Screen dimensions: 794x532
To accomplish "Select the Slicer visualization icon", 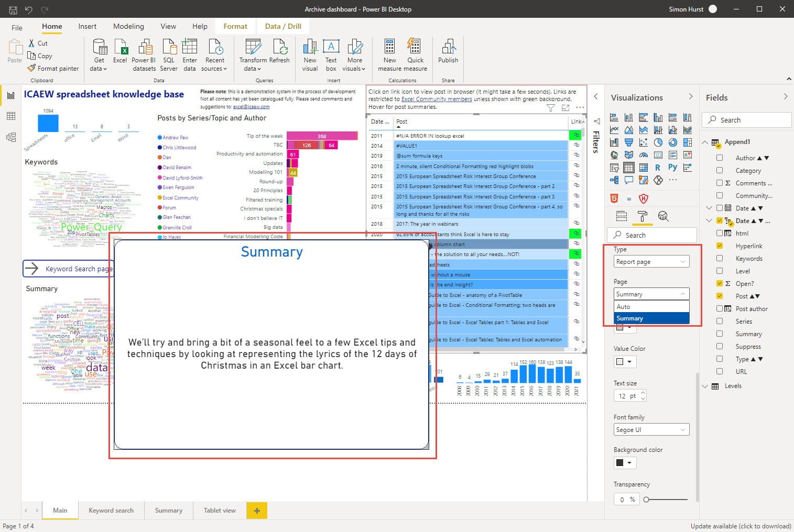I will (x=614, y=167).
